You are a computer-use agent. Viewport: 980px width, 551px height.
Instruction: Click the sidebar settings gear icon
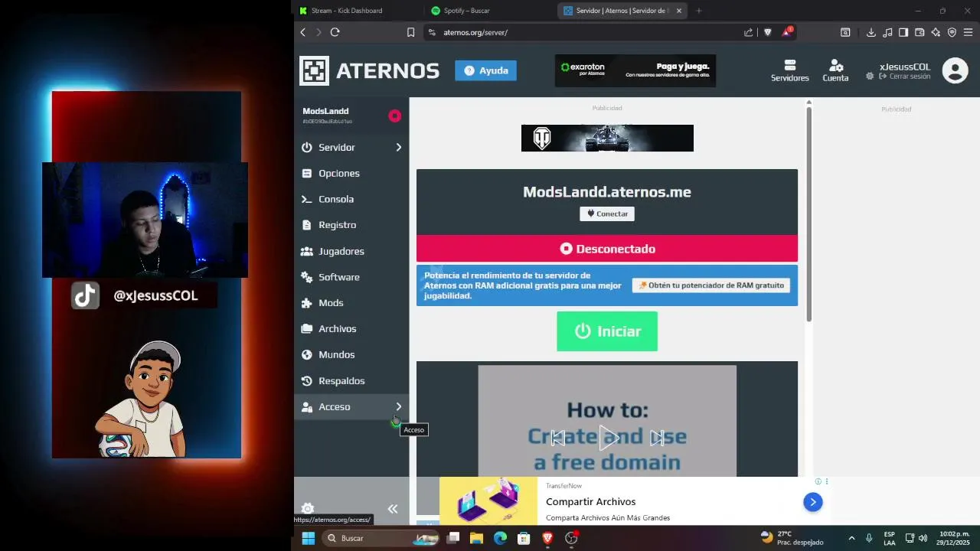click(x=308, y=508)
